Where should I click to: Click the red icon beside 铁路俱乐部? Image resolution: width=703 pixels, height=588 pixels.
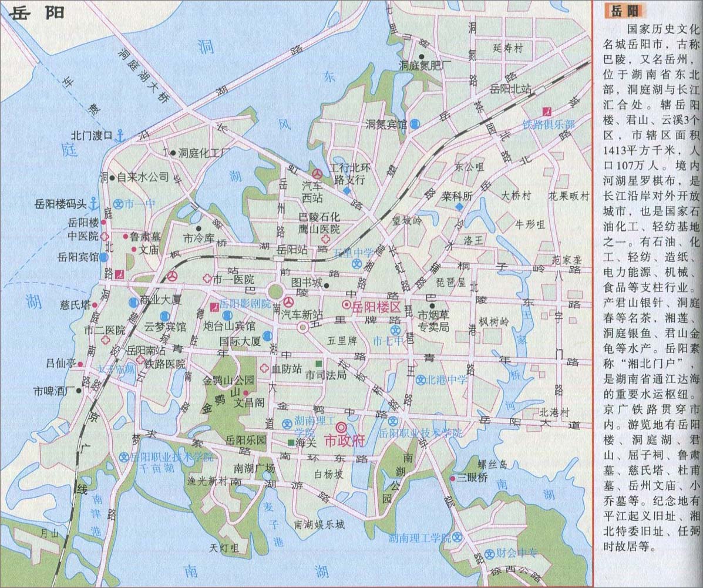(x=546, y=112)
